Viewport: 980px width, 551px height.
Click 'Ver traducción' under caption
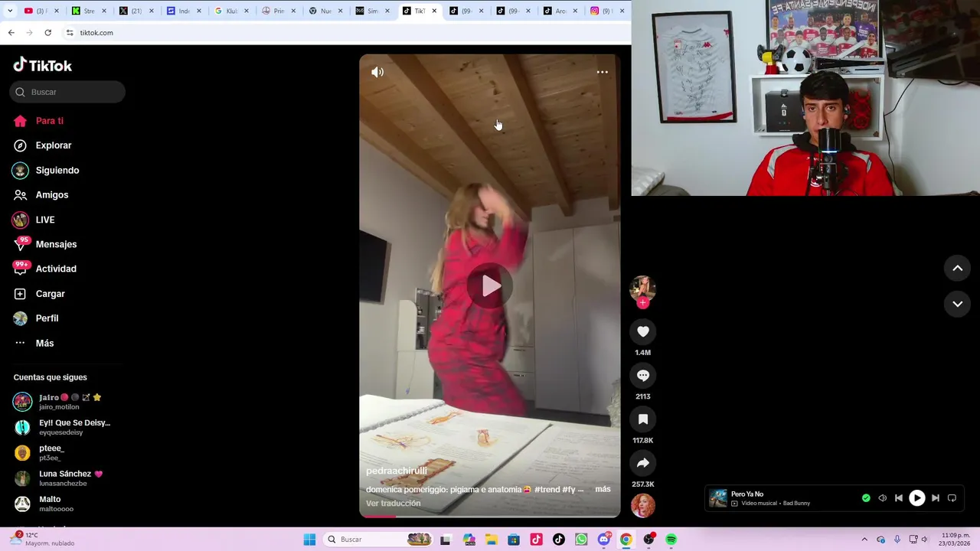point(394,503)
